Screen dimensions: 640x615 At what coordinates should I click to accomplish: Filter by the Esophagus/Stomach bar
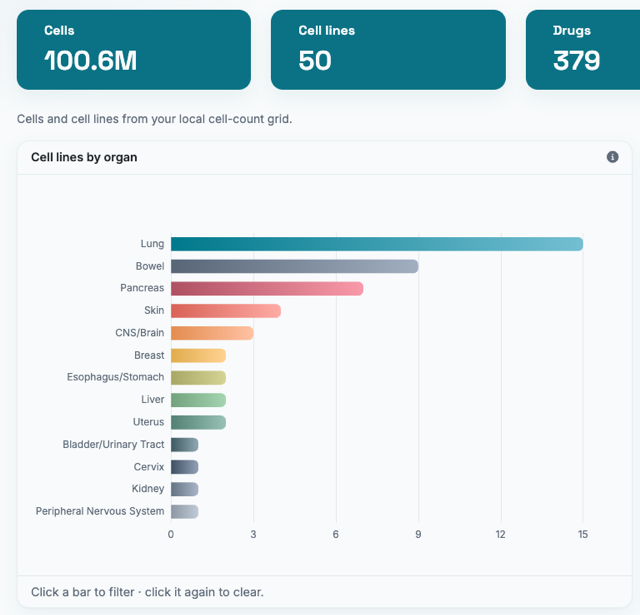click(x=198, y=377)
